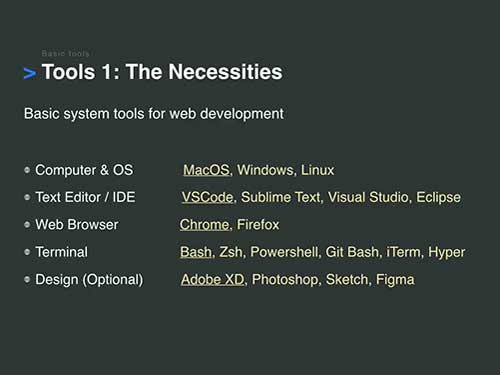Click the Powershell entry in Terminal row

point(284,252)
